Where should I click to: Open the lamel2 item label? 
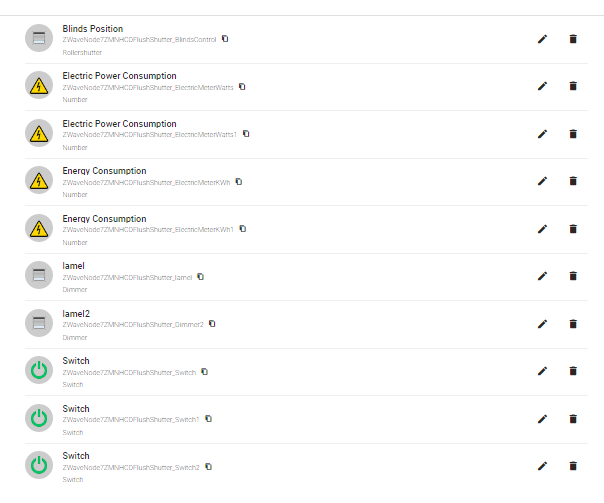pos(77,313)
